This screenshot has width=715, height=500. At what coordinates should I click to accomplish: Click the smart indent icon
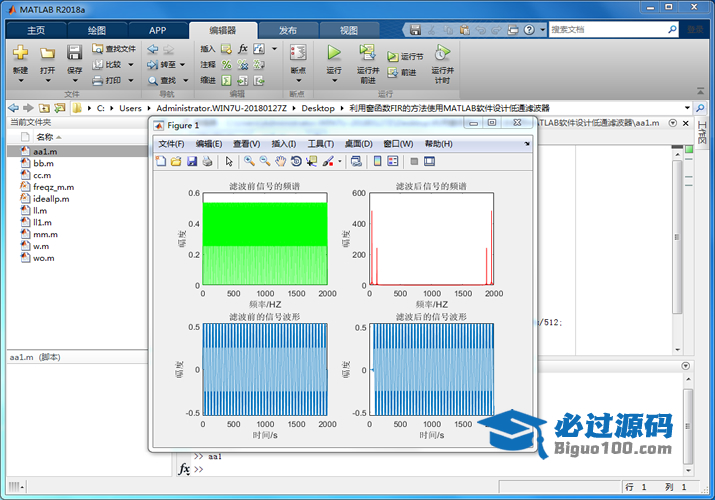[x=227, y=81]
